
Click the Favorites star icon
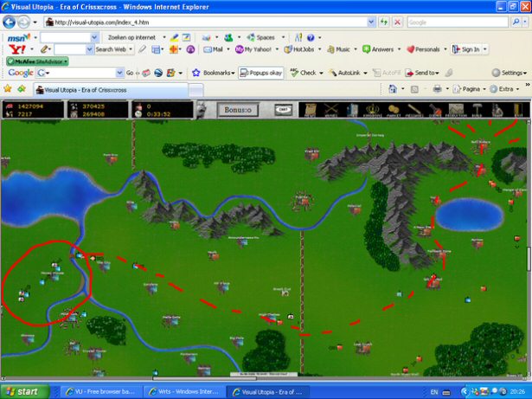(x=8, y=89)
